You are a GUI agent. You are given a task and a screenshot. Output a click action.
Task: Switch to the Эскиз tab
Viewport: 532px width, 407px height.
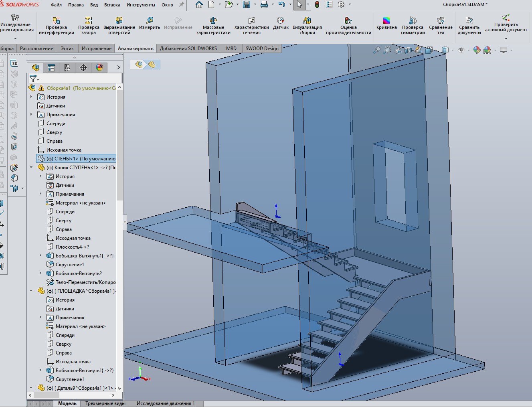(67, 49)
